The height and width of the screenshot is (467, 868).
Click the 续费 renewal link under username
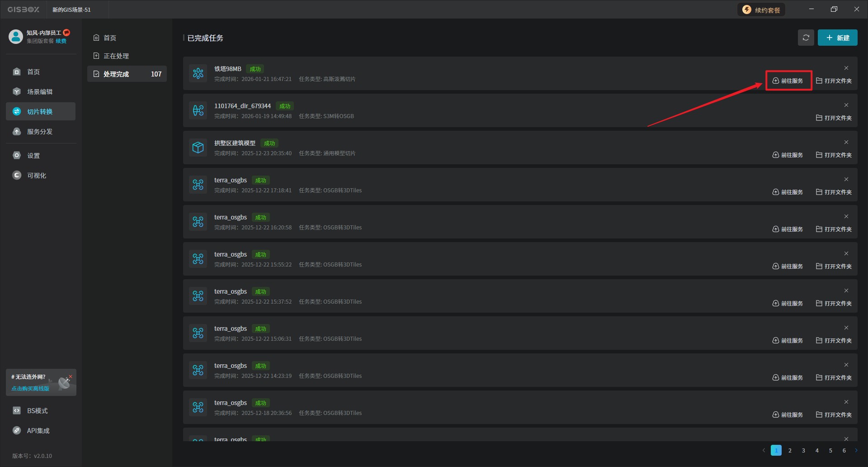pyautogui.click(x=61, y=41)
